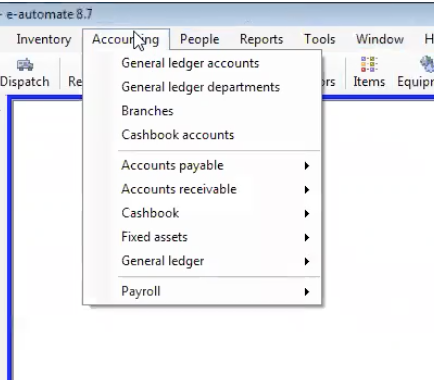Open the Window menu
Image resolution: width=434 pixels, height=380 pixels.
(380, 39)
